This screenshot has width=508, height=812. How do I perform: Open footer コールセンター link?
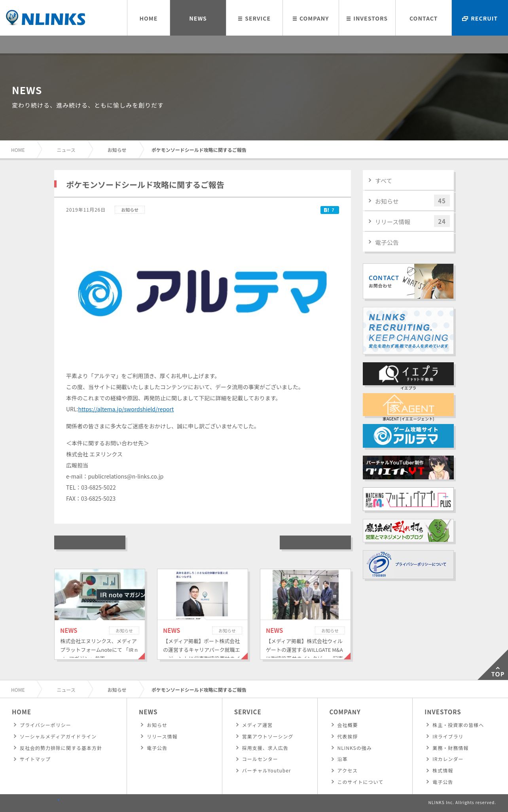coord(260,759)
